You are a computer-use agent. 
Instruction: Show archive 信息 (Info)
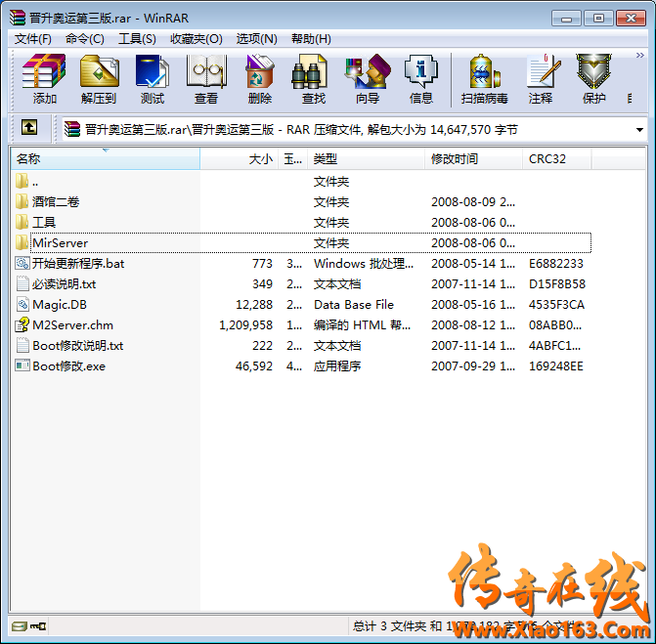[421, 79]
